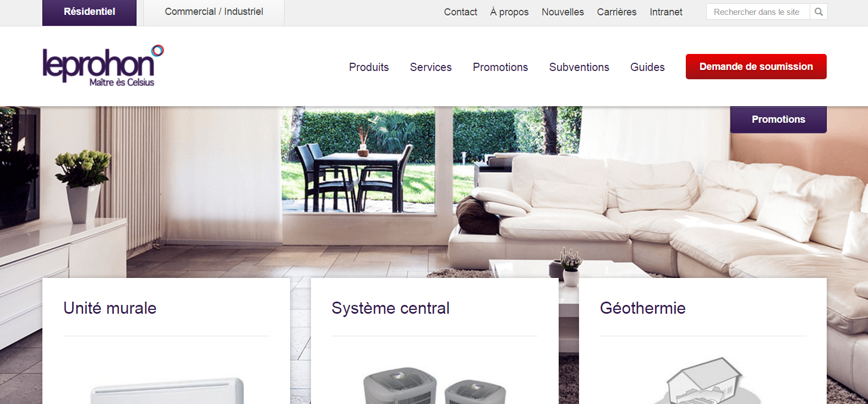Go to the À propos page
Viewport: 868px width, 404px height.
coord(509,12)
